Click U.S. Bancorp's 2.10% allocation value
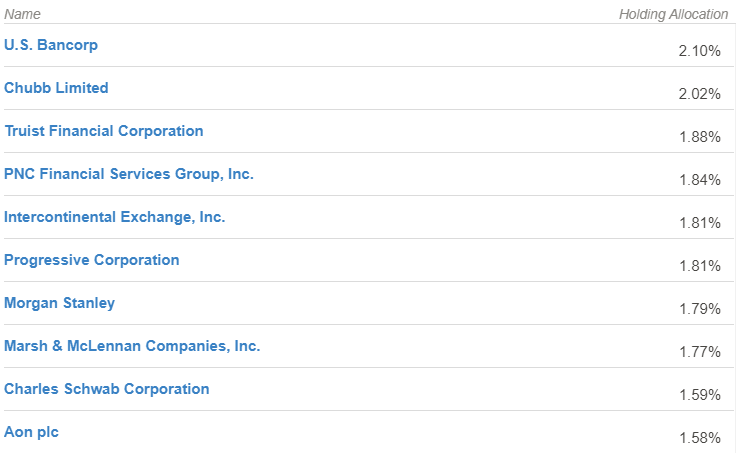The image size is (736, 453). click(699, 51)
